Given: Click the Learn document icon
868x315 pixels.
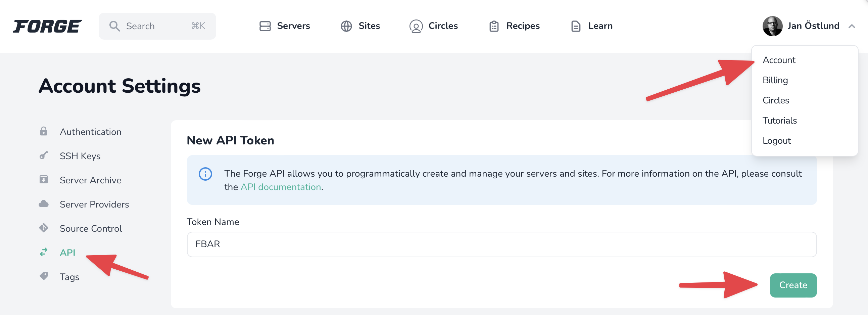Looking at the screenshot, I should point(576,26).
